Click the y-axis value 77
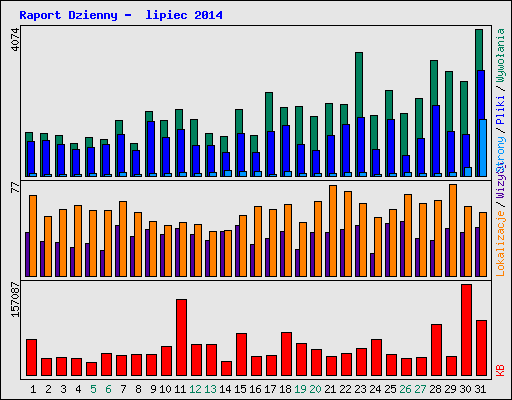 click(15, 187)
